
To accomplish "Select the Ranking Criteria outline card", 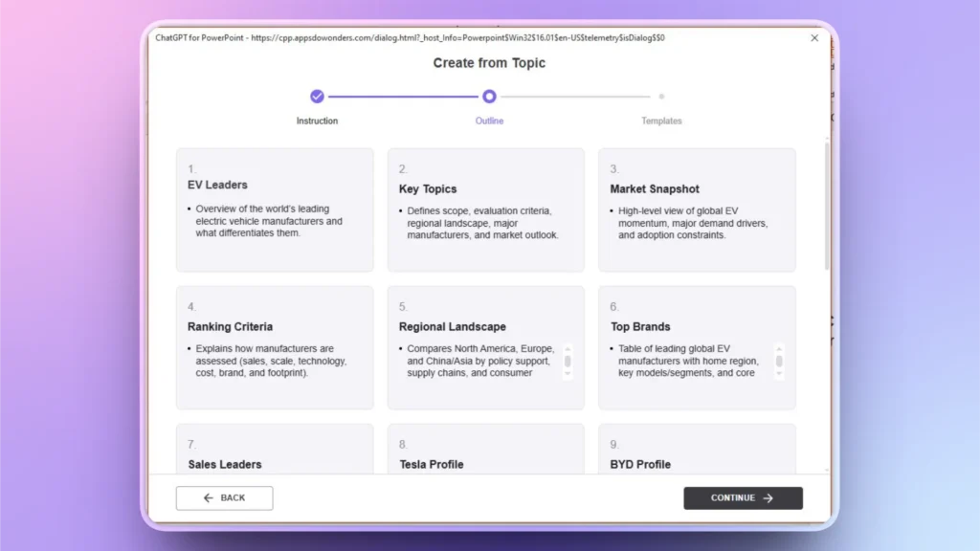I will (x=275, y=347).
